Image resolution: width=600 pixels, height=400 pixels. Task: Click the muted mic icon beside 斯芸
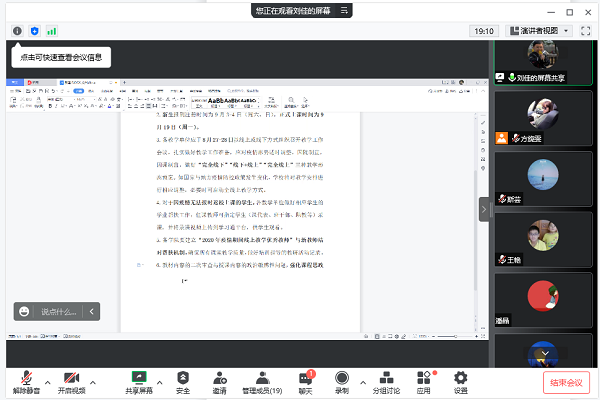(x=502, y=199)
